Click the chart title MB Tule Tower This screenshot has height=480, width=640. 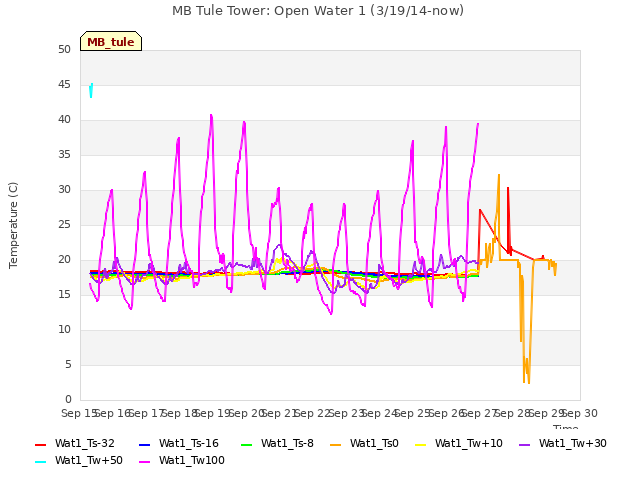[x=318, y=11]
